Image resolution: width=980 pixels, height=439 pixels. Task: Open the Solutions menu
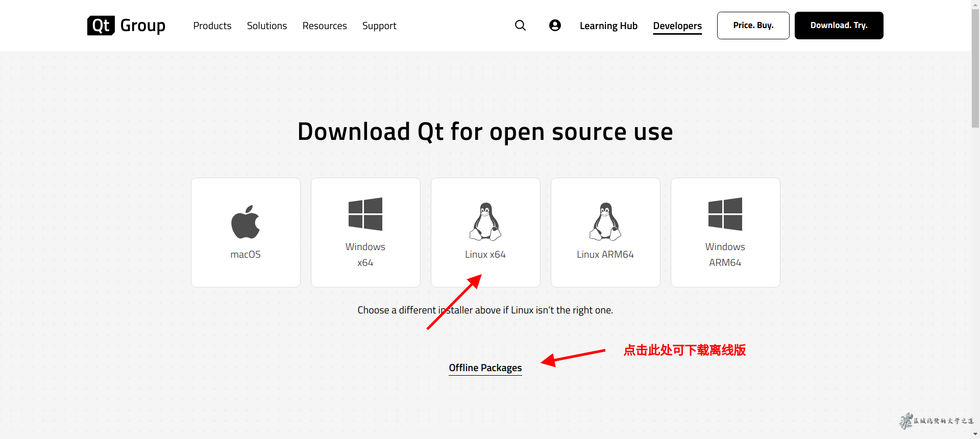267,26
